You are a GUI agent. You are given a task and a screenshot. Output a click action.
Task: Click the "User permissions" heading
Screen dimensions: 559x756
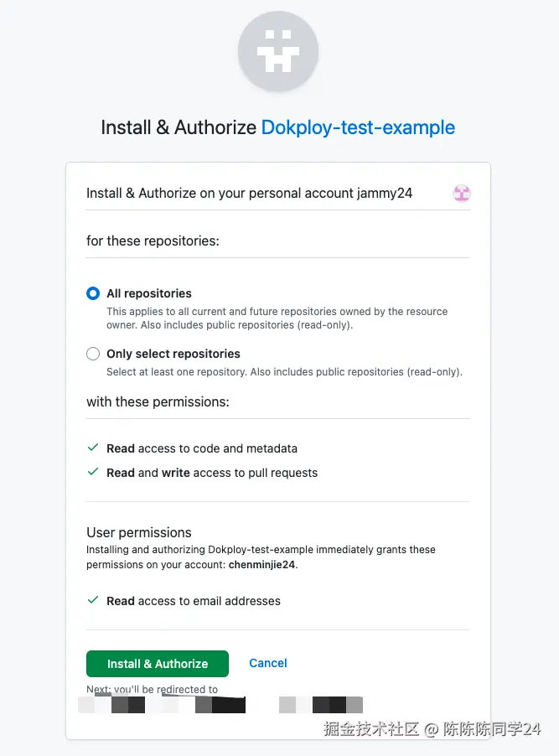coord(139,532)
